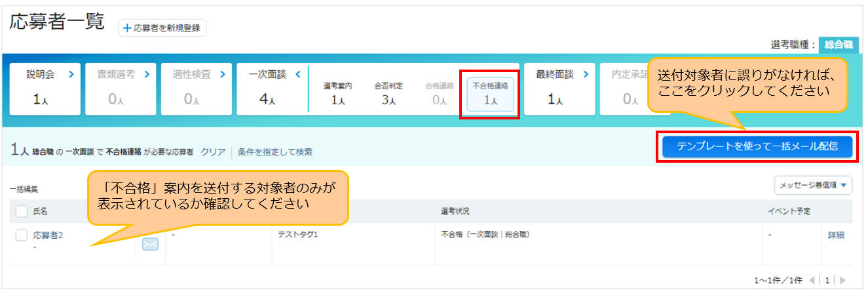Open 条件を指定して検索 link
868x292 pixels.
274,152
